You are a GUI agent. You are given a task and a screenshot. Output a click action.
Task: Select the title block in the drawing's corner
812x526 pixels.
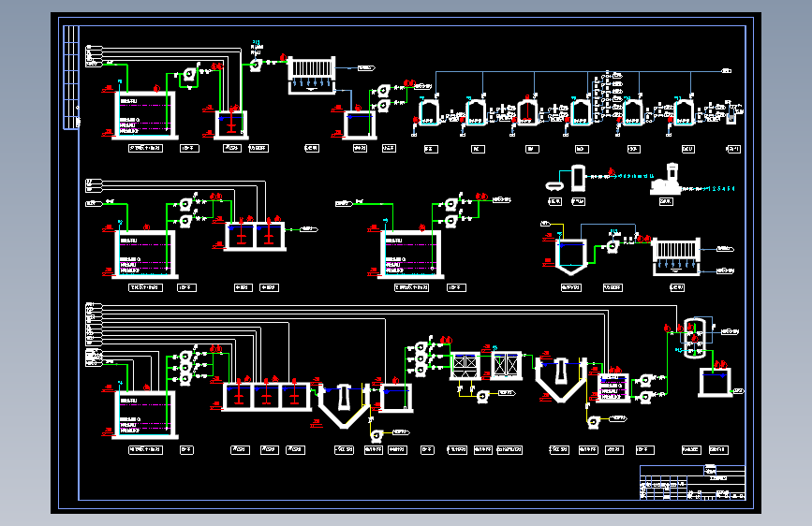pos(692,483)
